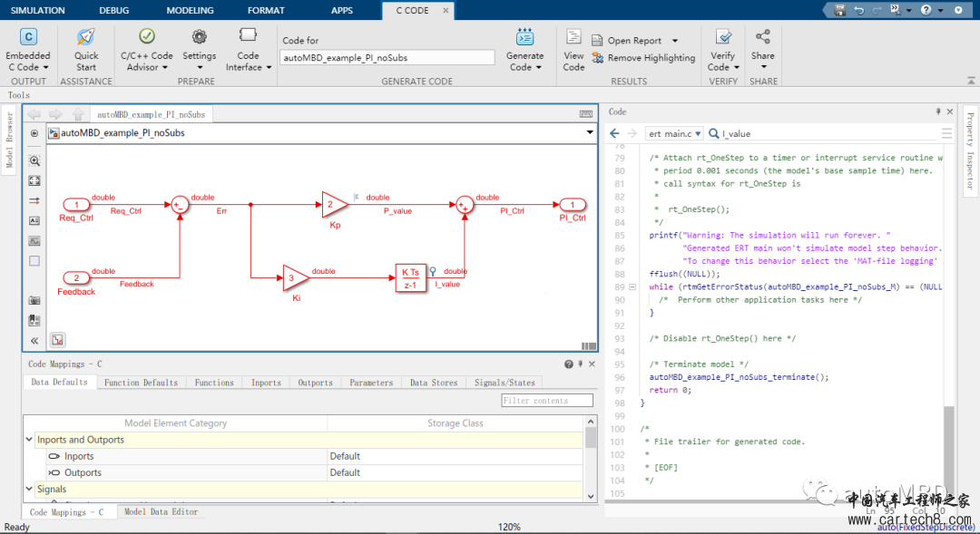Open the C/C++ Code Advisor
This screenshot has width=980, height=534.
[146, 50]
